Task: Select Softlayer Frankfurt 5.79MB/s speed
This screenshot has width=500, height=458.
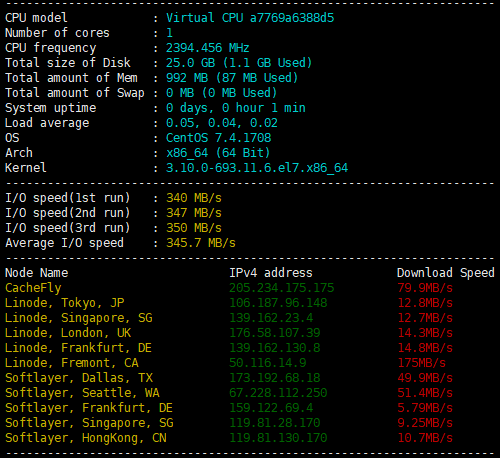Action: pyautogui.click(x=425, y=408)
